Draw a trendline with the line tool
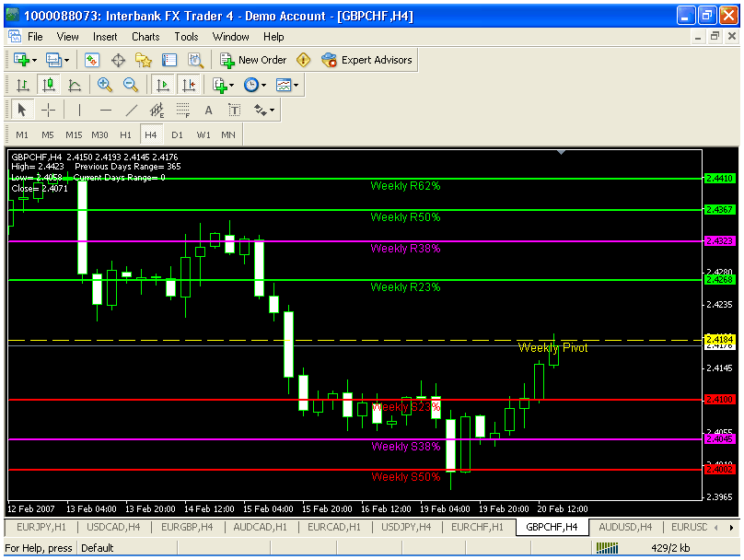The width and height of the screenshot is (744, 560). point(131,110)
